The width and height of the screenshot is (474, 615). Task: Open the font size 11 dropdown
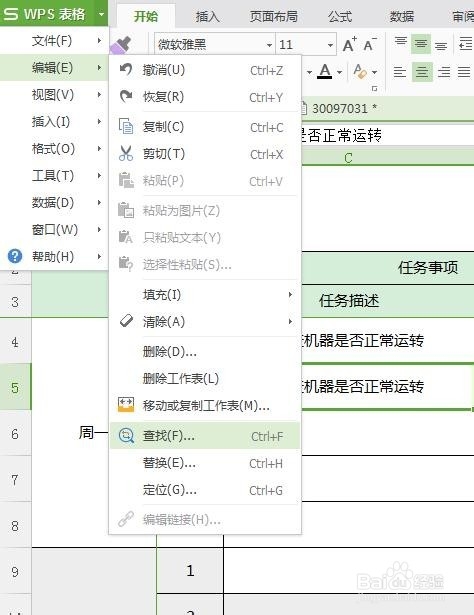pyautogui.click(x=330, y=45)
